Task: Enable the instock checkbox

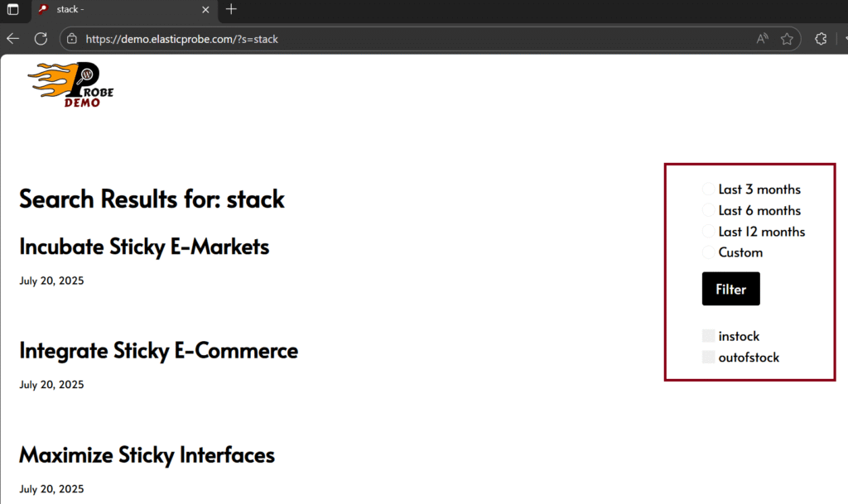Action: click(x=709, y=336)
